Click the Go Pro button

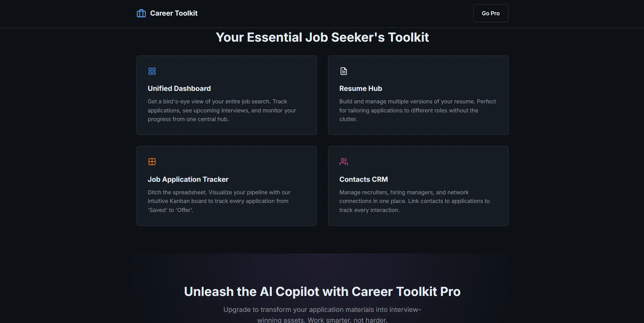coord(491,13)
